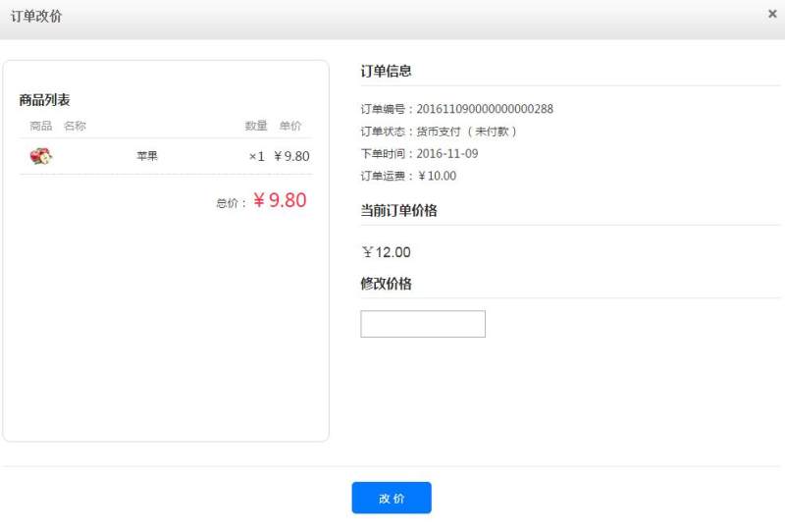Click the 名称 column header
Screen dimensions: 785x532
75,126
